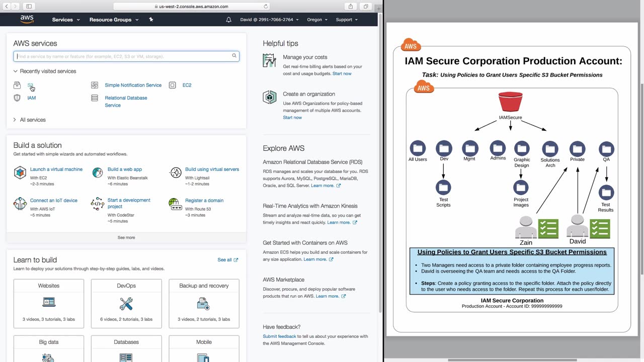Open the Simple Notification Service link
Screen dimensions: 644x362
pos(133,85)
